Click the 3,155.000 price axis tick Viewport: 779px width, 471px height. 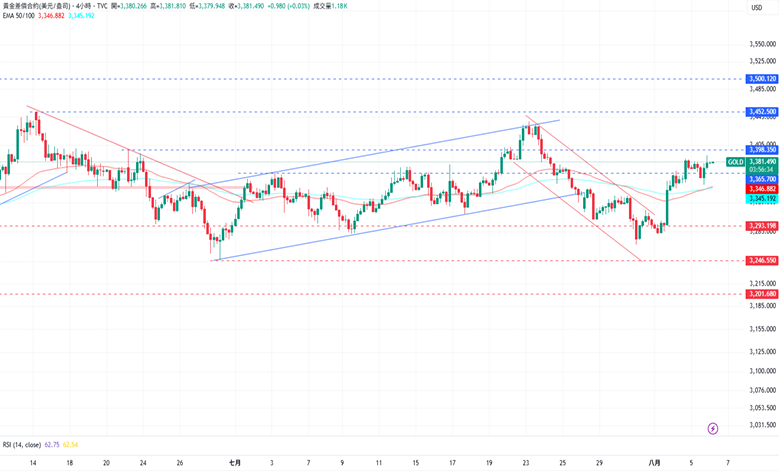pos(763,329)
